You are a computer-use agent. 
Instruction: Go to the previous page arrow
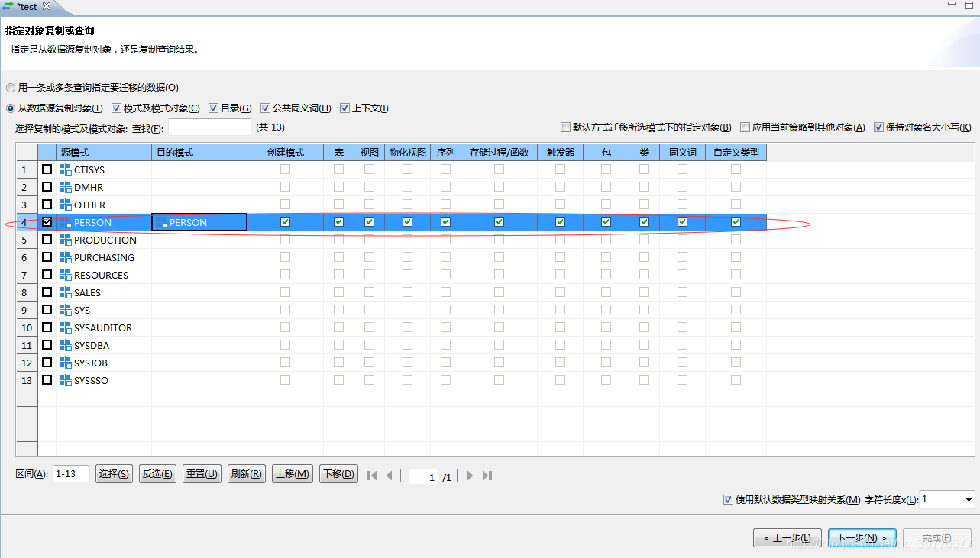coord(390,476)
